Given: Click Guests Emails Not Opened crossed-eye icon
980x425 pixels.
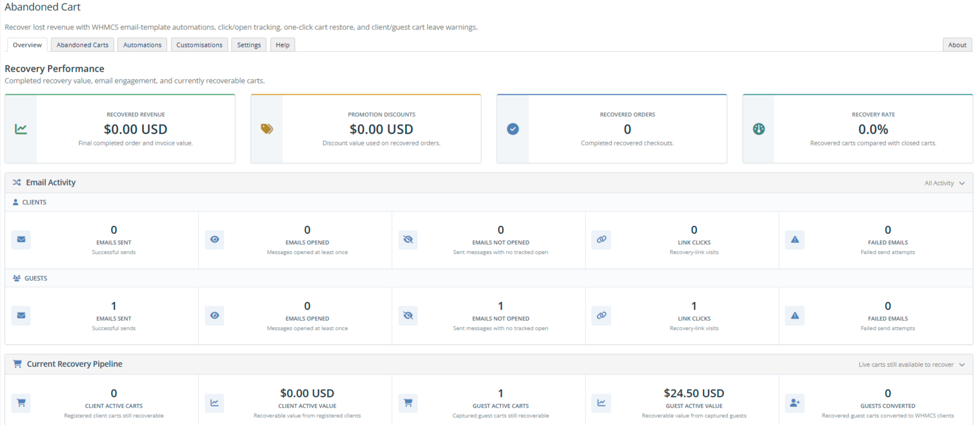Looking at the screenshot, I should [408, 316].
